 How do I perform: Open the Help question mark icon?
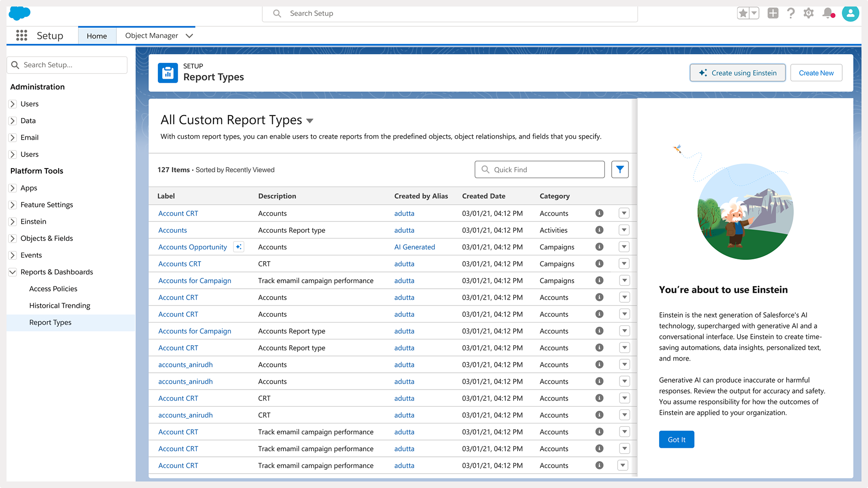pos(791,13)
